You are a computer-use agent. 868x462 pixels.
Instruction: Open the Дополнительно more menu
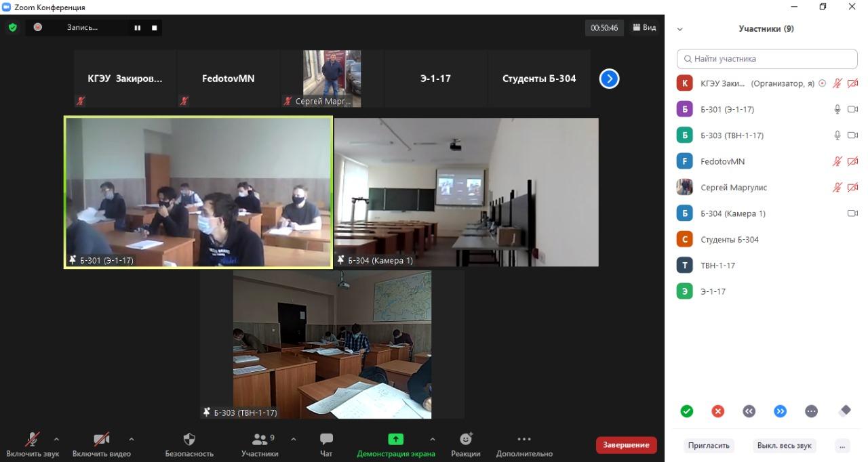point(524,444)
